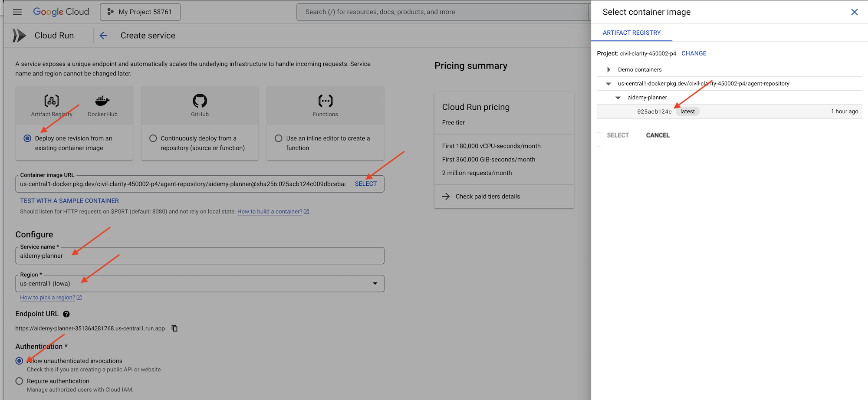Click the Docker Hub whale icon

102,101
